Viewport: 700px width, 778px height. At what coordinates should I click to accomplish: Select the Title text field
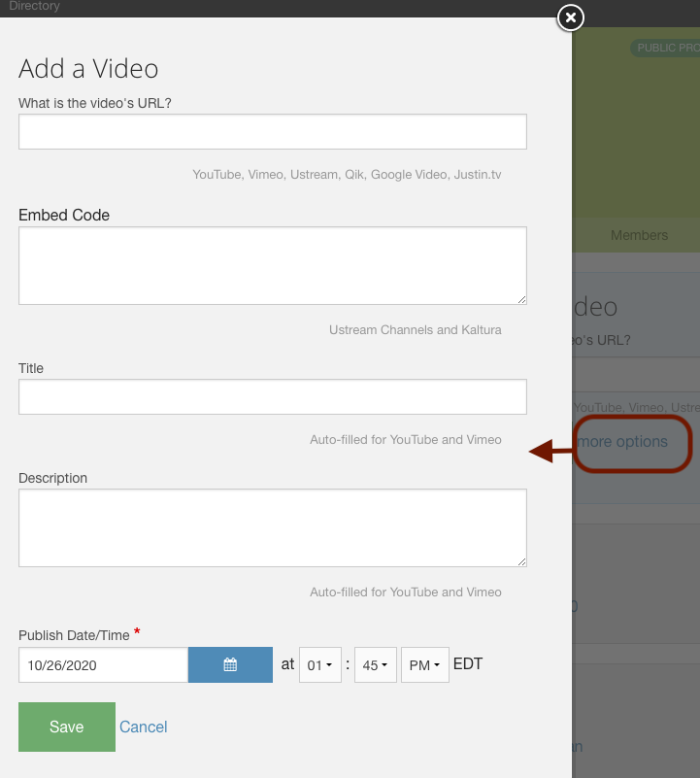(x=272, y=397)
